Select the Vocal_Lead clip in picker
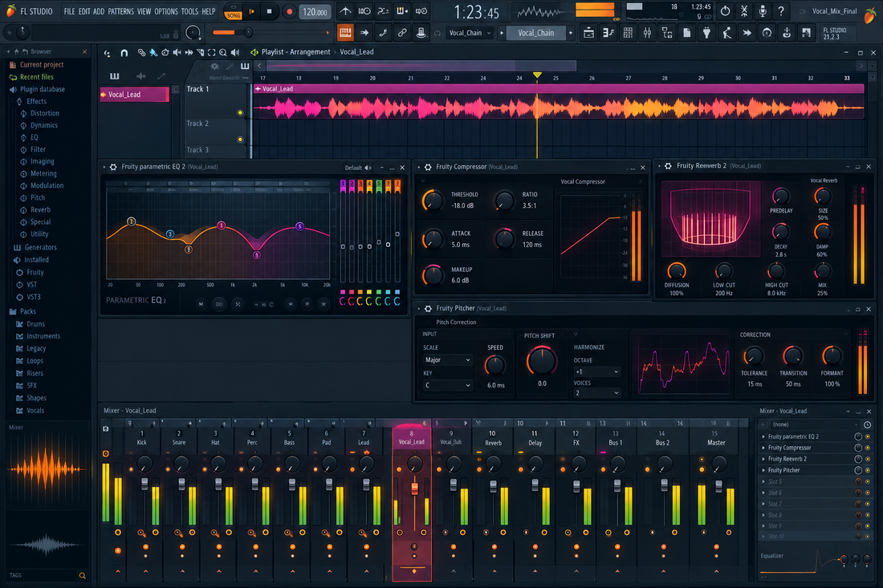This screenshot has height=588, width=883. click(x=134, y=95)
